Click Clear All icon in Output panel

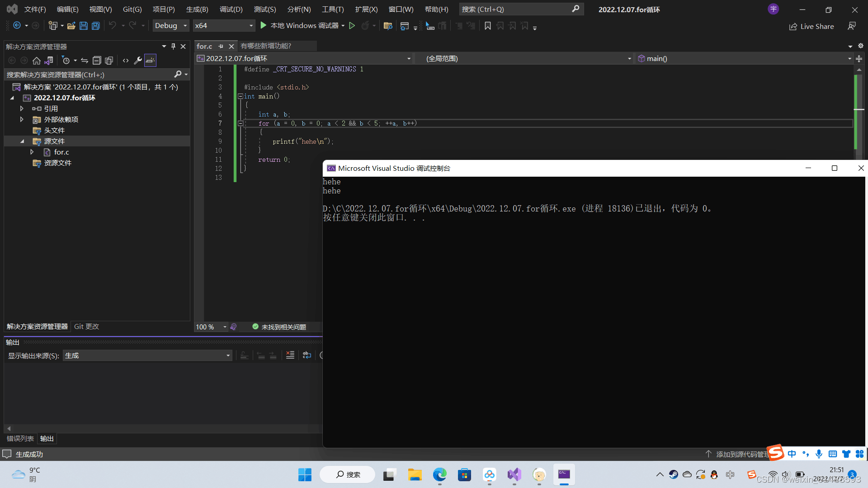tap(290, 355)
